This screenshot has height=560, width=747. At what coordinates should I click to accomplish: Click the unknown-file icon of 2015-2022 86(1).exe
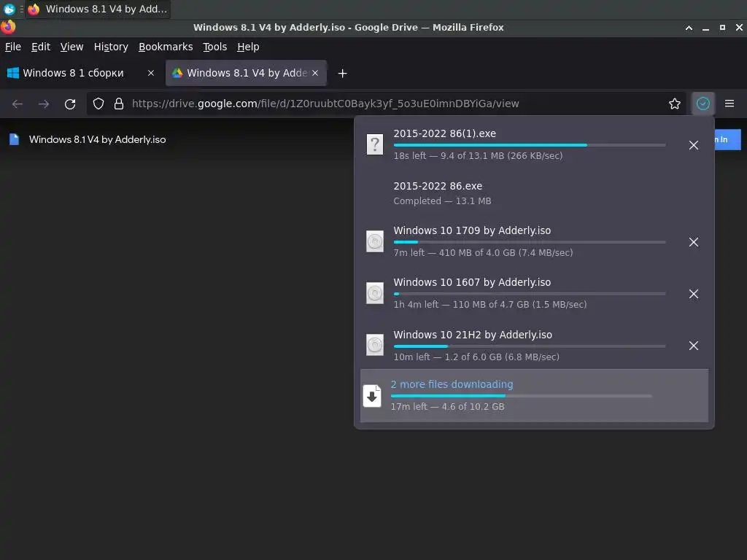tap(374, 144)
